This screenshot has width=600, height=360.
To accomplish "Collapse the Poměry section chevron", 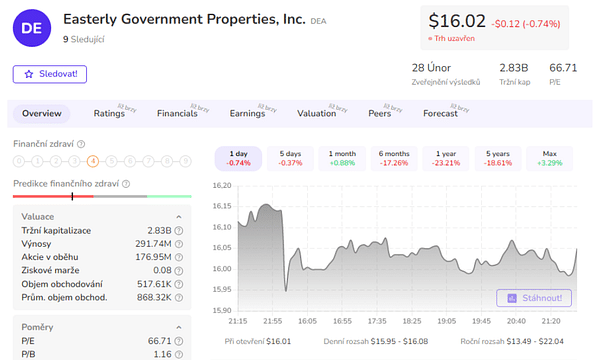I will point(179,327).
